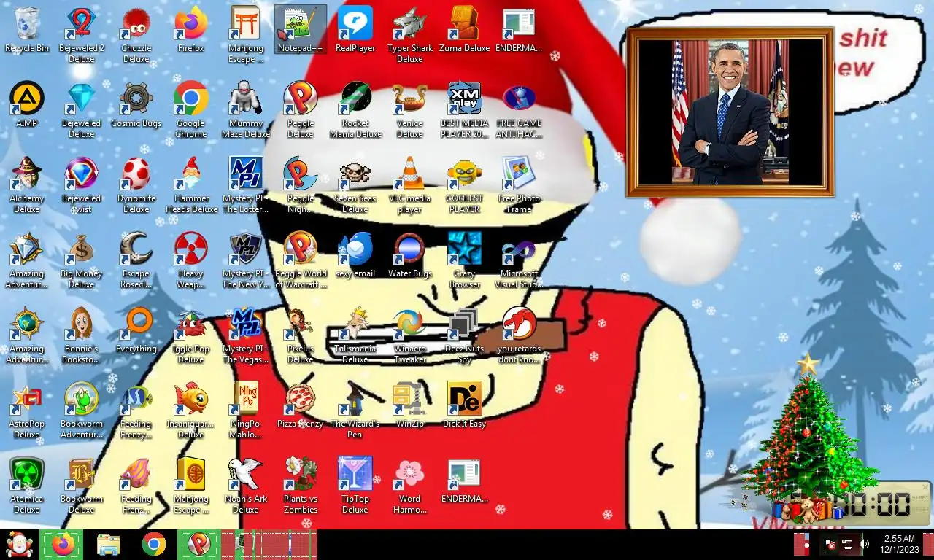Switch to Chrome in the taskbar
Viewport: 934px width, 560px height.
pos(154,545)
